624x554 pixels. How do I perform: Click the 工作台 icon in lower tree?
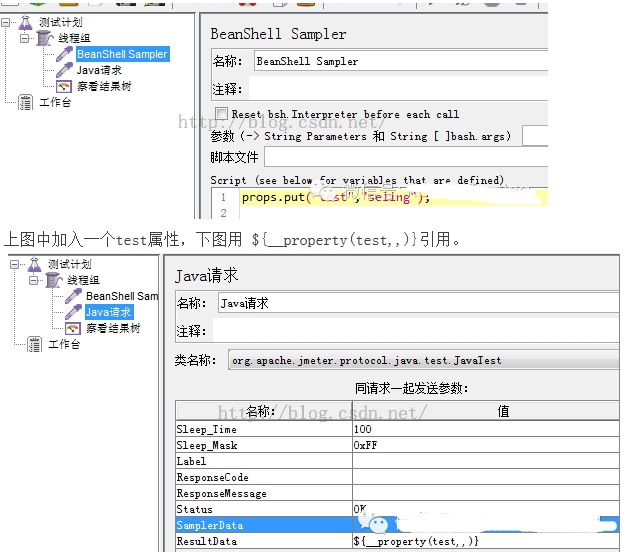[x=35, y=344]
